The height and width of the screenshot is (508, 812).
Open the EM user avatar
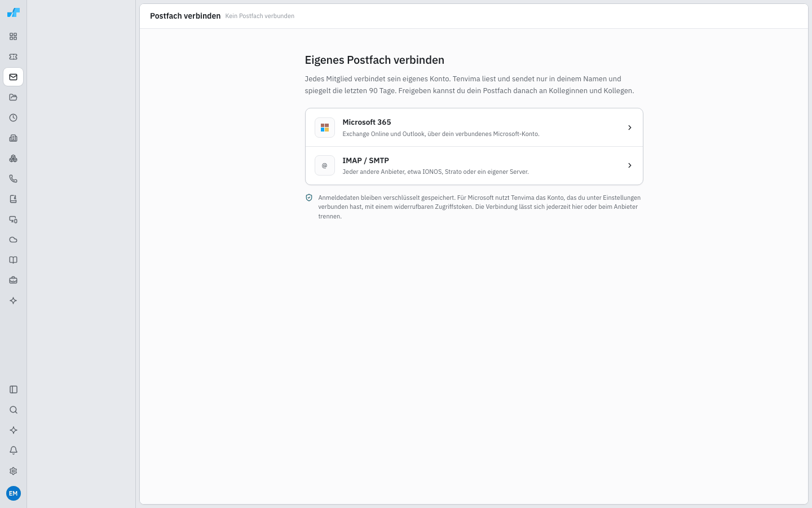pyautogui.click(x=14, y=493)
